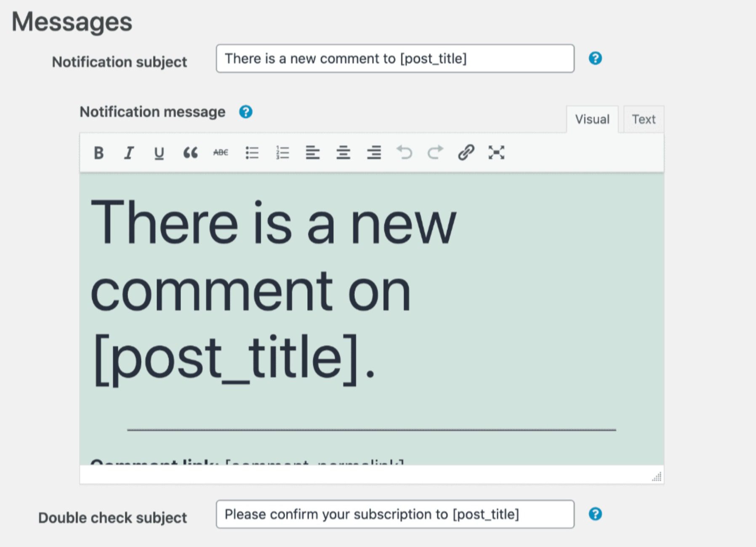
Task: Apply italic formatting
Action: (129, 153)
